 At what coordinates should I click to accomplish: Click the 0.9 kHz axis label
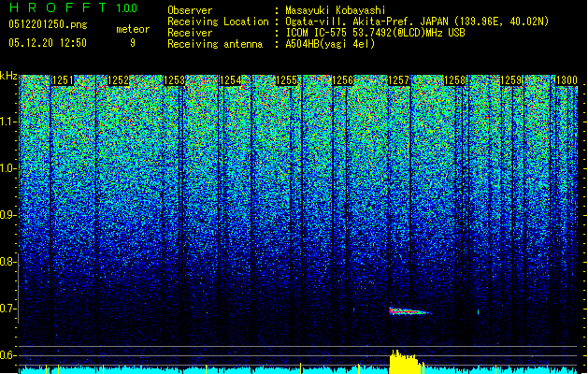[7, 215]
